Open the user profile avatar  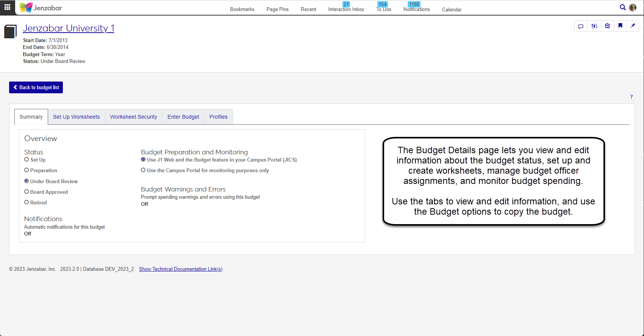coord(633,8)
